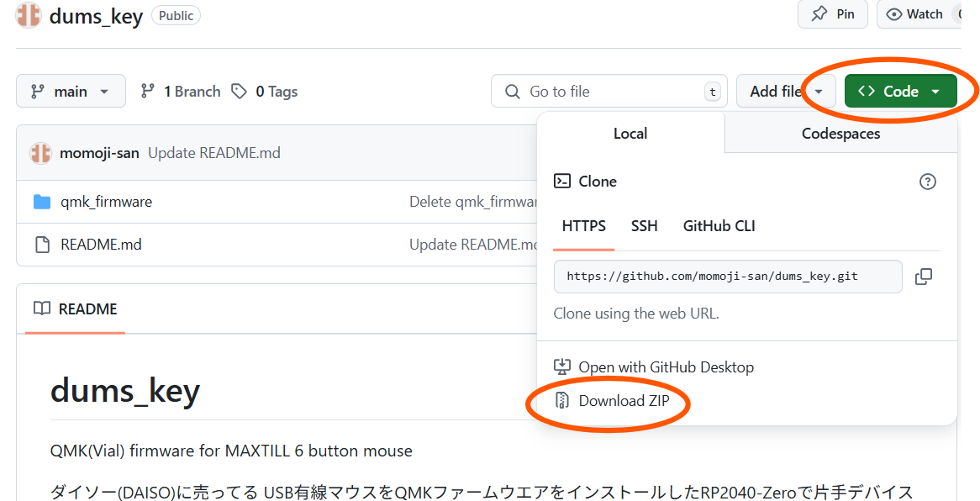Image resolution: width=980 pixels, height=501 pixels.
Task: Select the HTTPS clone tab
Action: 584,226
